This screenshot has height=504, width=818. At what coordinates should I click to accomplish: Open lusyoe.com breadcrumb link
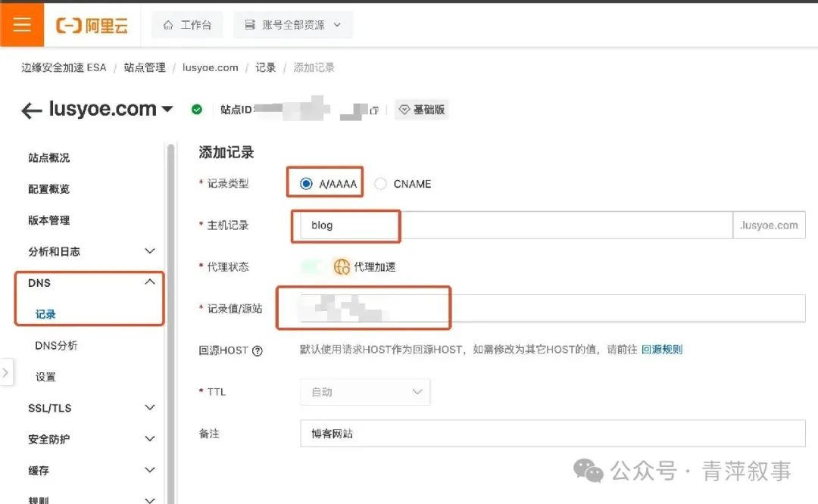(211, 68)
